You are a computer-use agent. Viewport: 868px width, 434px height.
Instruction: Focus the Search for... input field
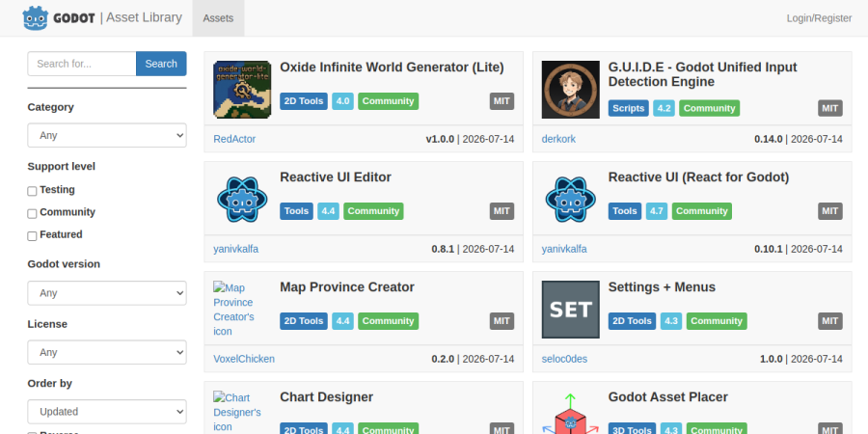coord(82,64)
